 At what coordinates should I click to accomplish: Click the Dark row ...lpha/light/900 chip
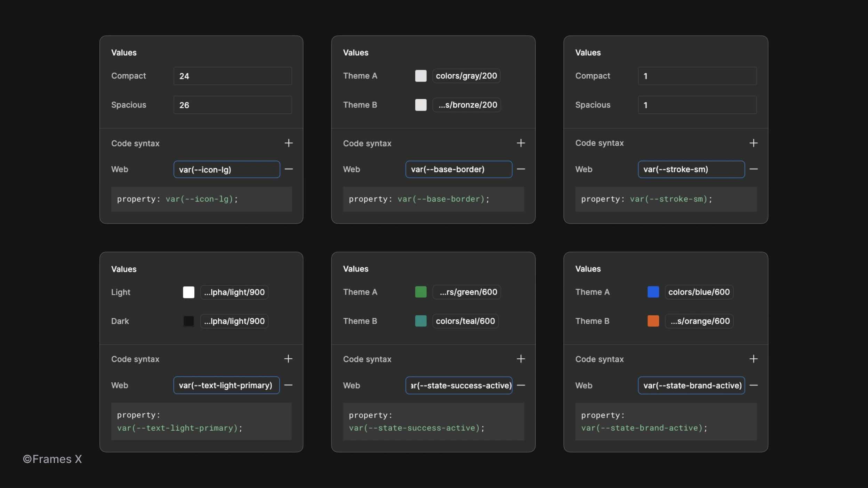tap(234, 321)
